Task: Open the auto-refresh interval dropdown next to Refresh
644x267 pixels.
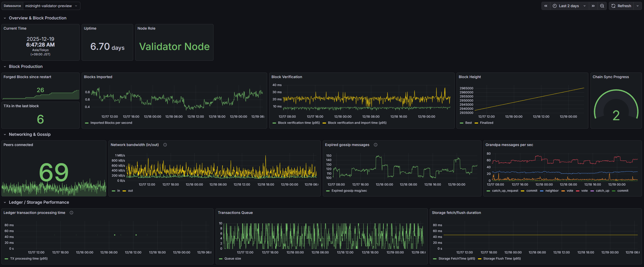Action: [638, 6]
